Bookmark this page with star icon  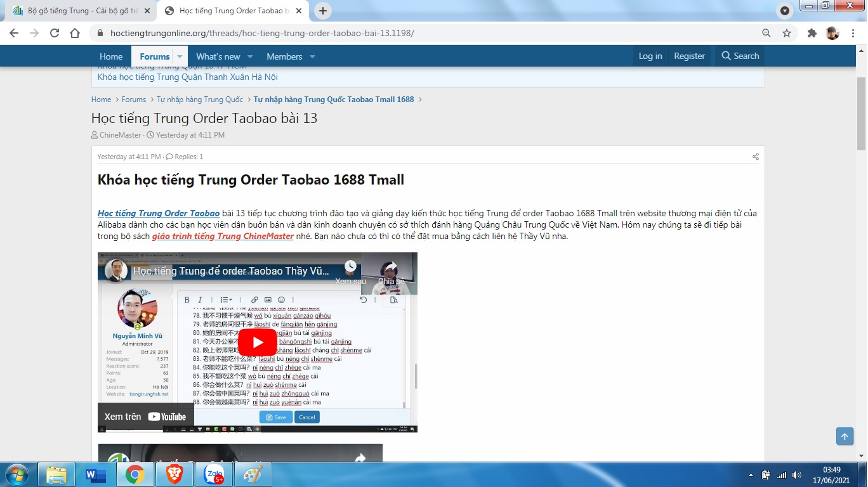click(787, 33)
